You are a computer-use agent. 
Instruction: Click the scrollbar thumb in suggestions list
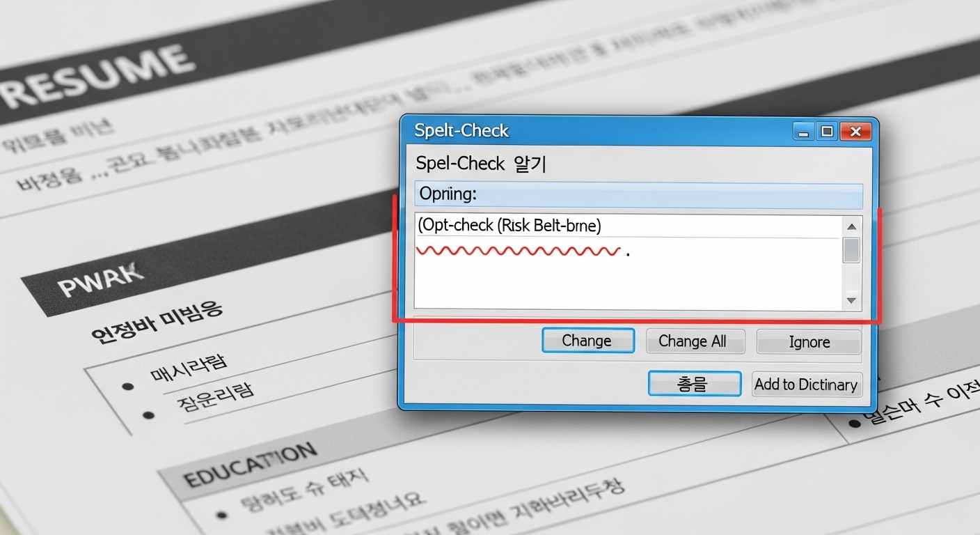click(x=851, y=250)
